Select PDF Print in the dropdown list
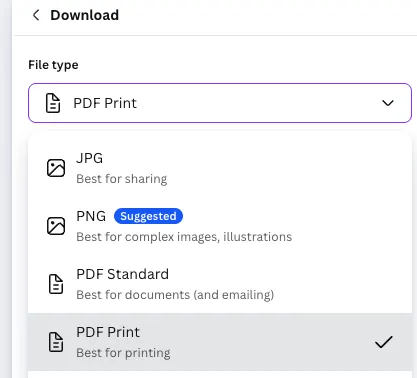 tap(220, 342)
